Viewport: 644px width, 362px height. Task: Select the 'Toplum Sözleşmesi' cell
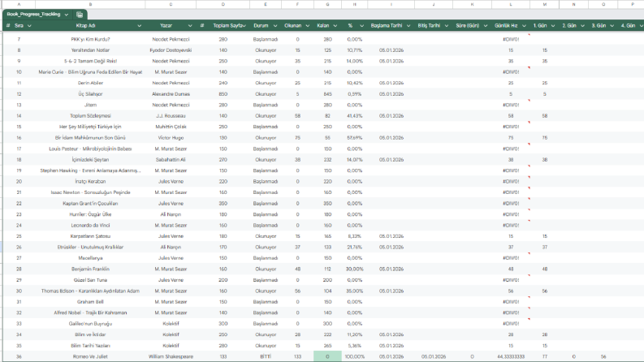tap(90, 116)
